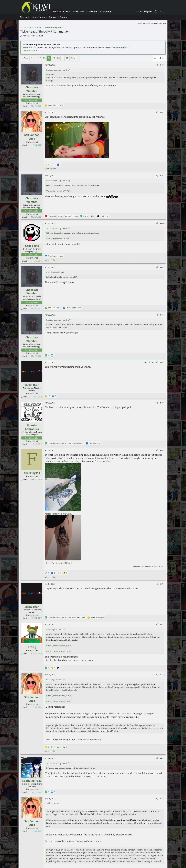Viewport: 186px width, 868px height.
Task: Click the first-page double-arrow icon near pagination
Action: [155, 58]
